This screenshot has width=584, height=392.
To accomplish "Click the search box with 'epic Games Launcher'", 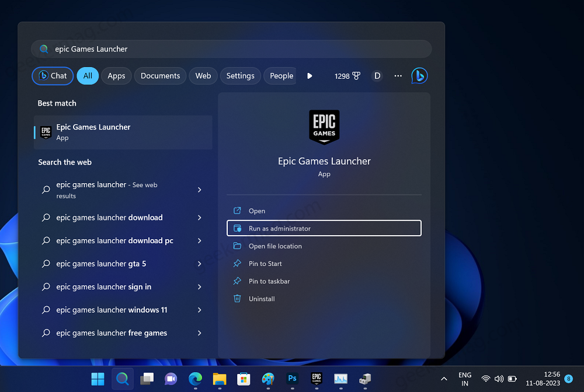I will pos(231,49).
